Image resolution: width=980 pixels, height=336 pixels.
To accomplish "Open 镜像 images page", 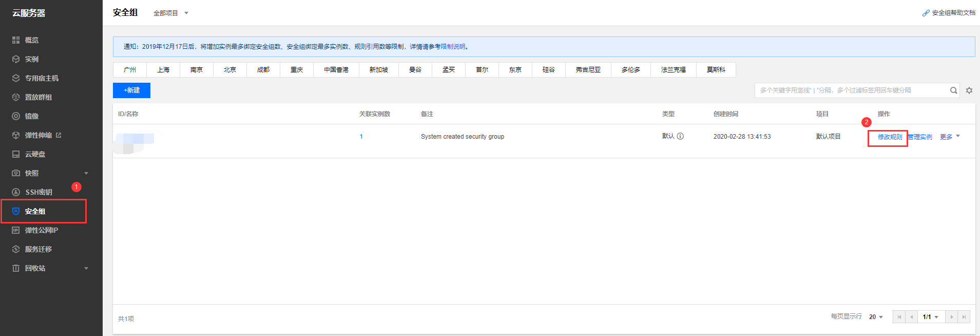I will 32,116.
